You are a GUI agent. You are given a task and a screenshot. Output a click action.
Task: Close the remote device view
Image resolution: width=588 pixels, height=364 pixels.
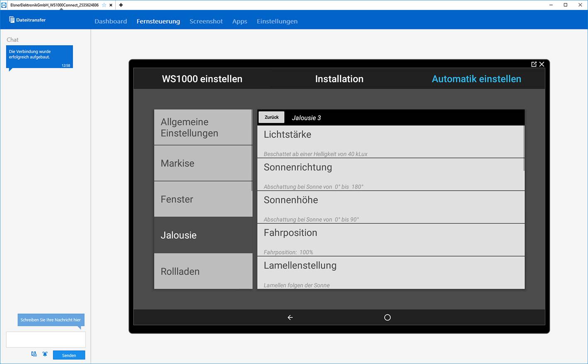pyautogui.click(x=542, y=64)
